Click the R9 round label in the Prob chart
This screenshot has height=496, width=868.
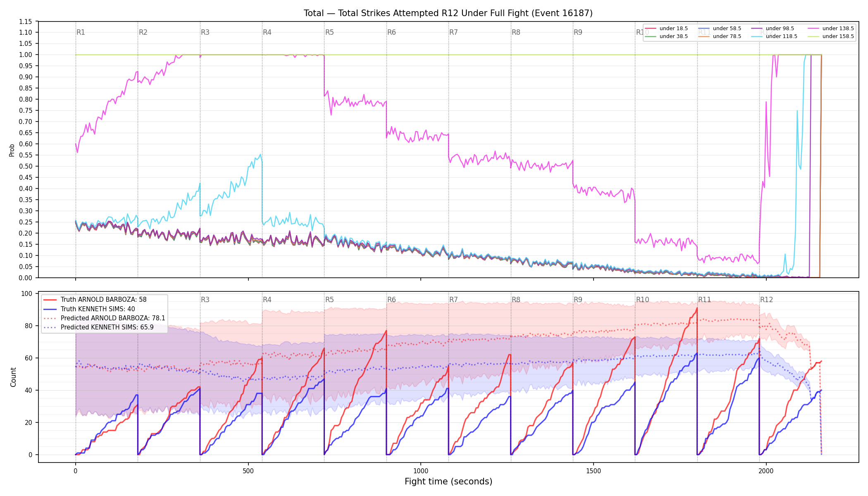coord(578,32)
